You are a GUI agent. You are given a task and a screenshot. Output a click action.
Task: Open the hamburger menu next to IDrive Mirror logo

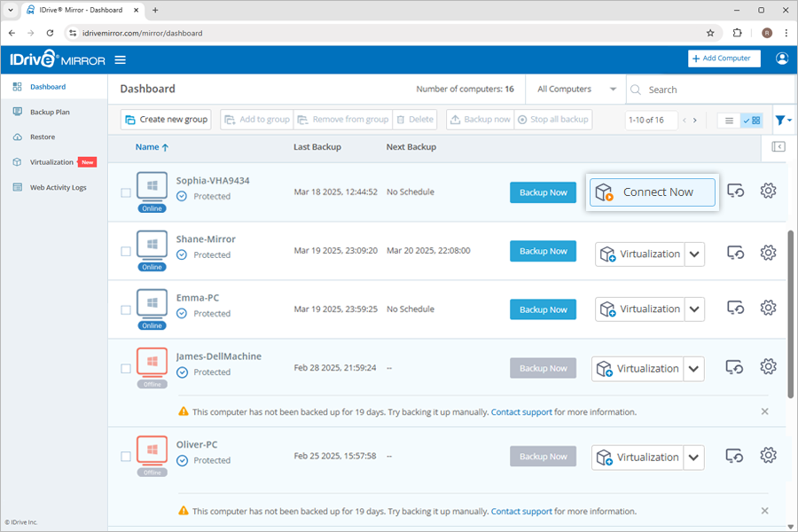click(x=120, y=60)
